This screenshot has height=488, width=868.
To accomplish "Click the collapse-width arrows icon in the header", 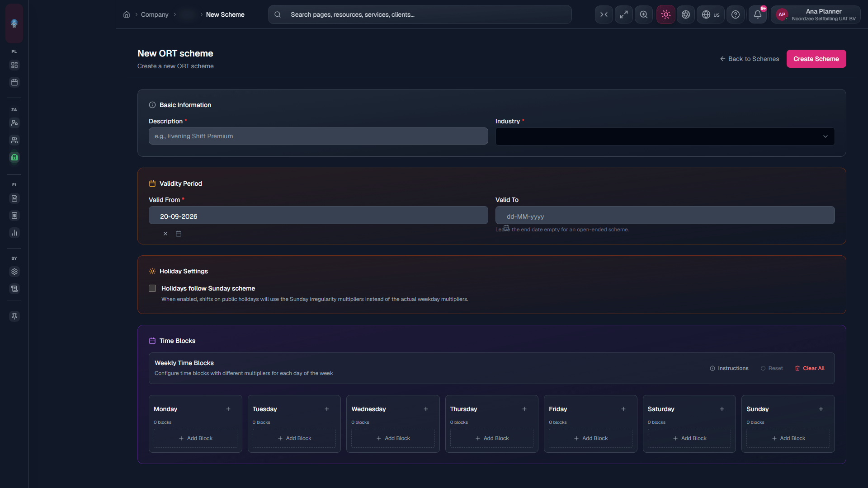I will [x=604, y=14].
